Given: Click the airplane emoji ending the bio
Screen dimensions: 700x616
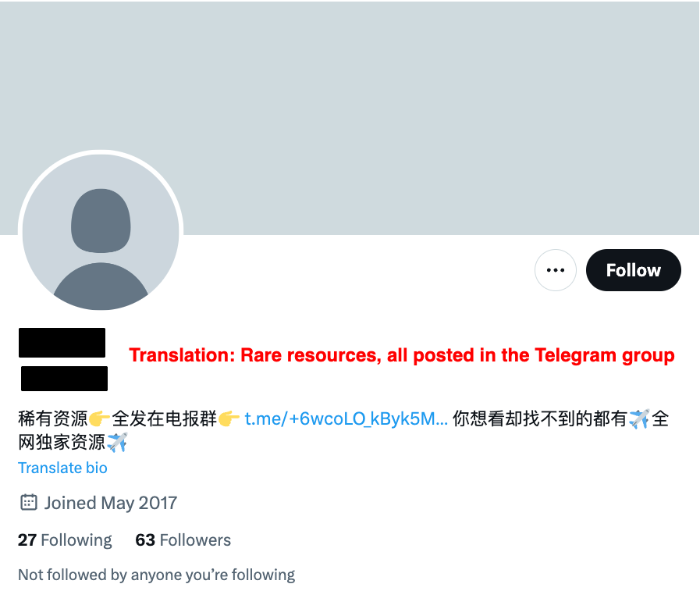Looking at the screenshot, I should (x=117, y=442).
